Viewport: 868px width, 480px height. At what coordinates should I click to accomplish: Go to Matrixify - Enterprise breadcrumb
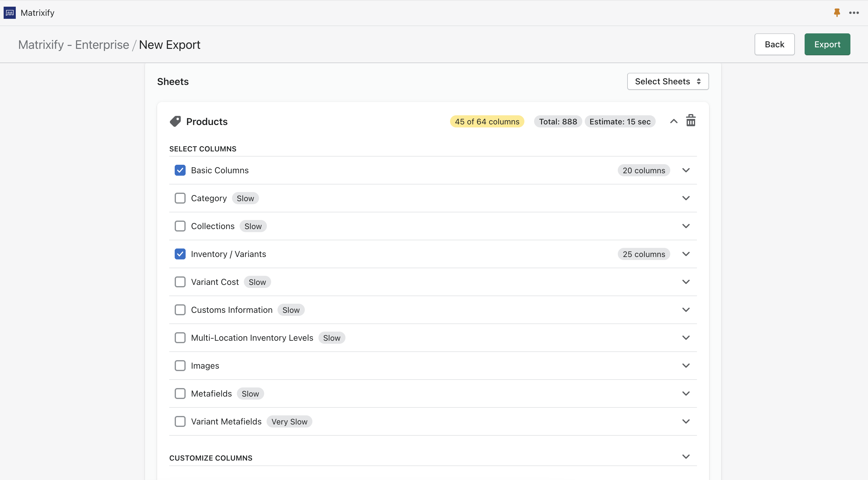[73, 45]
